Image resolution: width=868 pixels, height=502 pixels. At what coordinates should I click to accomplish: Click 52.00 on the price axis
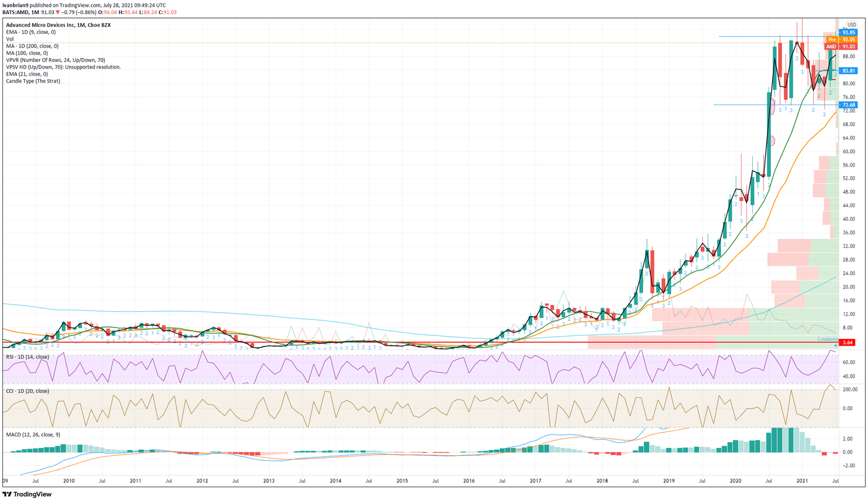849,178
